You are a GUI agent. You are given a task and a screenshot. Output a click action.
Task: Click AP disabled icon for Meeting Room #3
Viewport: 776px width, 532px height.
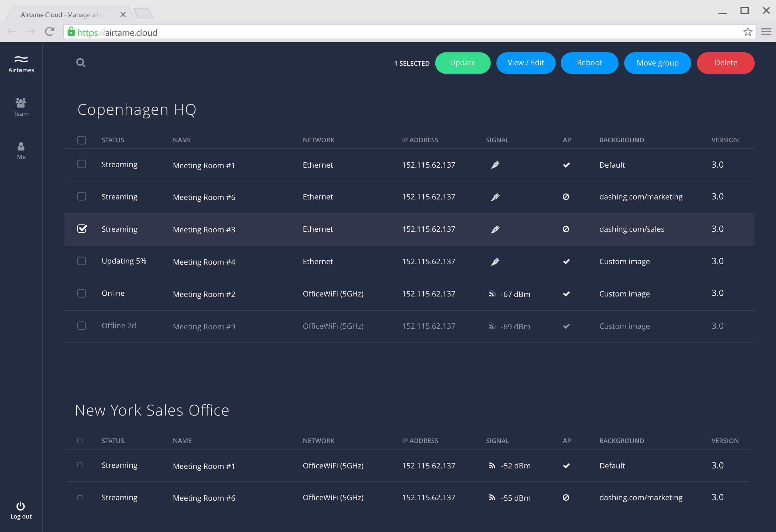566,229
